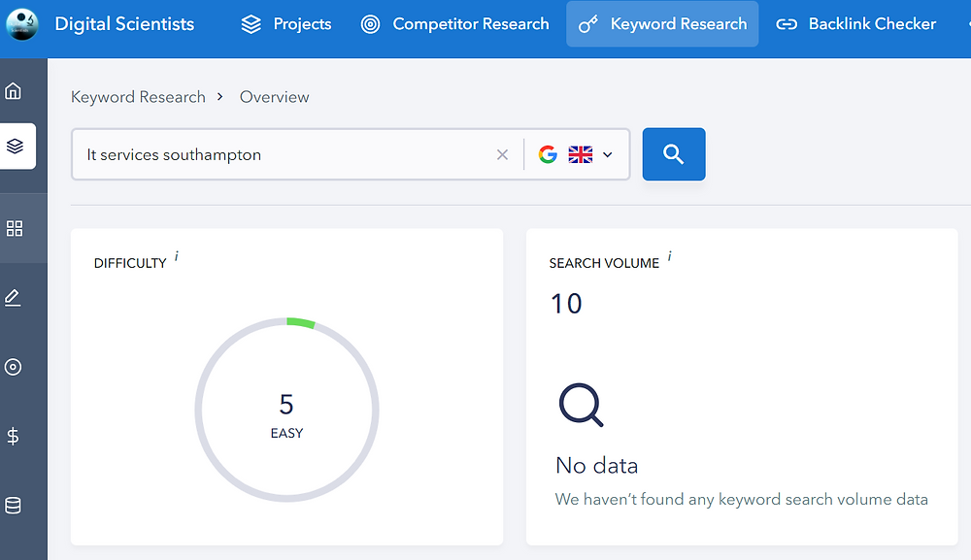Expand the search engine country dropdown
This screenshot has width=971, height=560.
point(608,154)
